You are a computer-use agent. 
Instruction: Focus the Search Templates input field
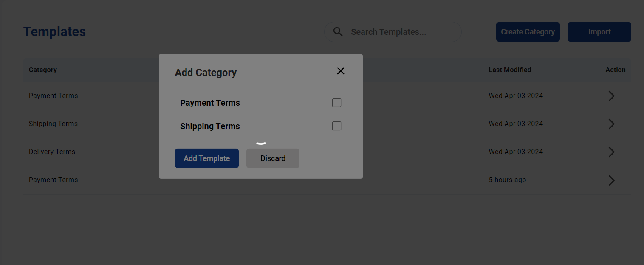point(399,32)
